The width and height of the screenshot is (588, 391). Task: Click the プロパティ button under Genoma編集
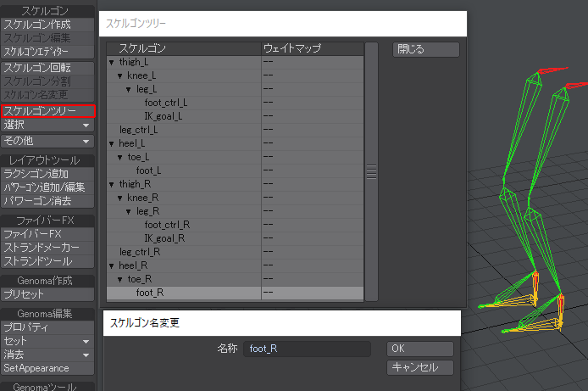(x=47, y=327)
